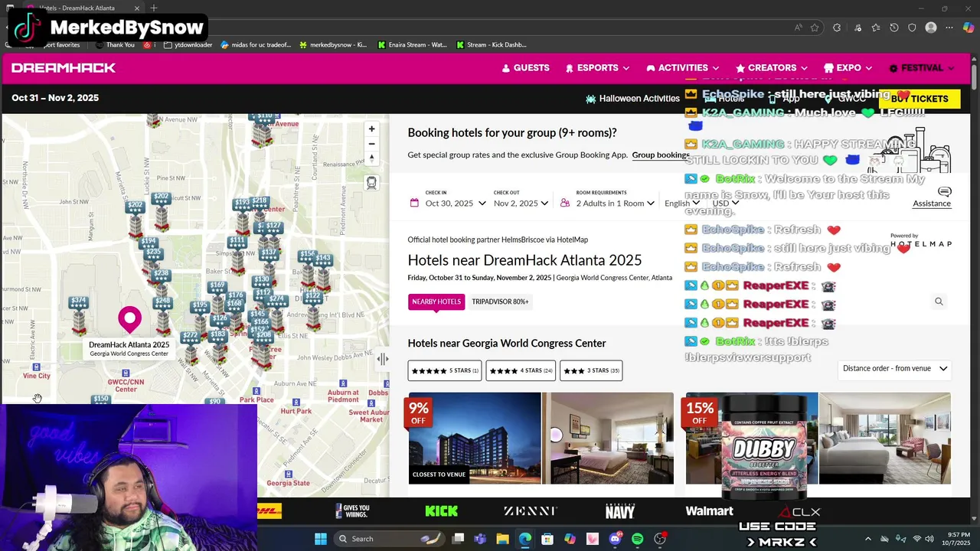Click the Windows Start button
This screenshot has height=551, width=980.
(321, 539)
